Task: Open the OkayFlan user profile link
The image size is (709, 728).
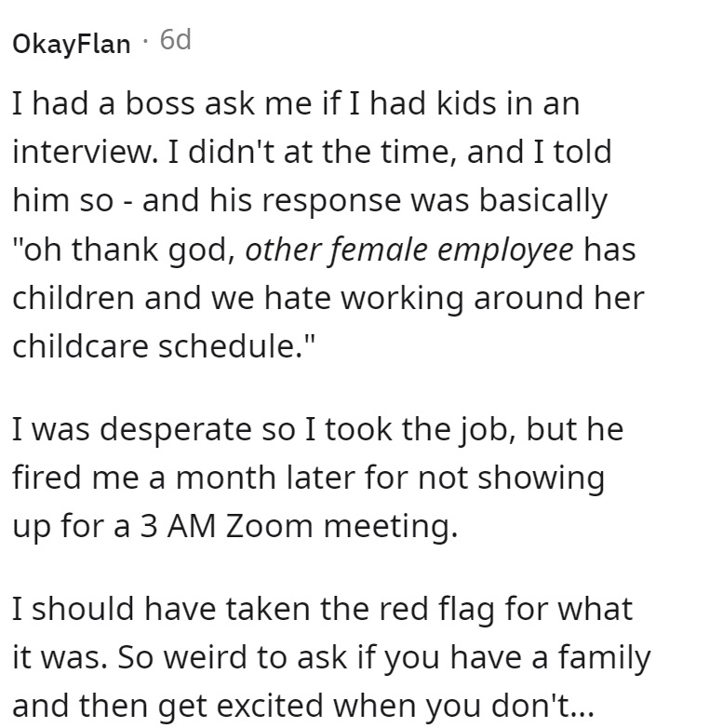Action: 72,45
